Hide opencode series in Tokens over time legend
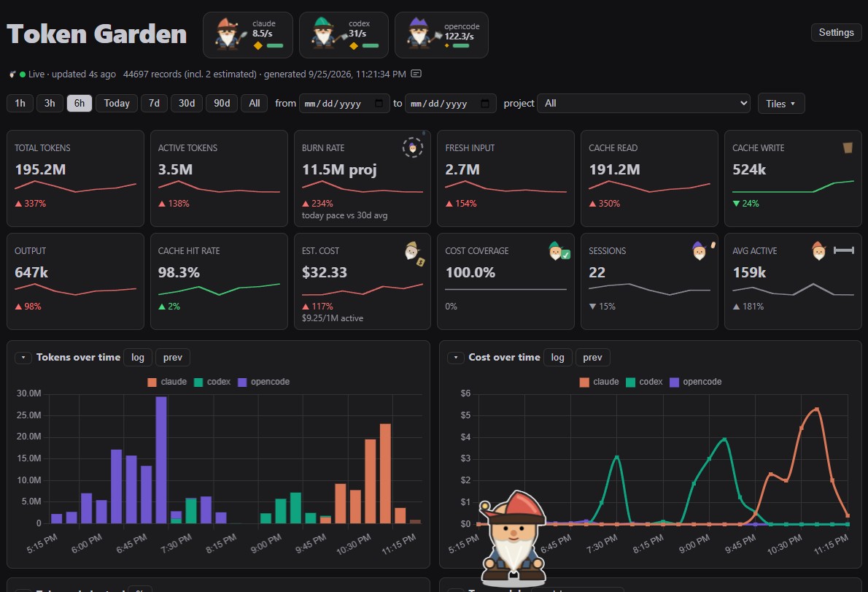Image resolution: width=868 pixels, height=592 pixels. [263, 382]
